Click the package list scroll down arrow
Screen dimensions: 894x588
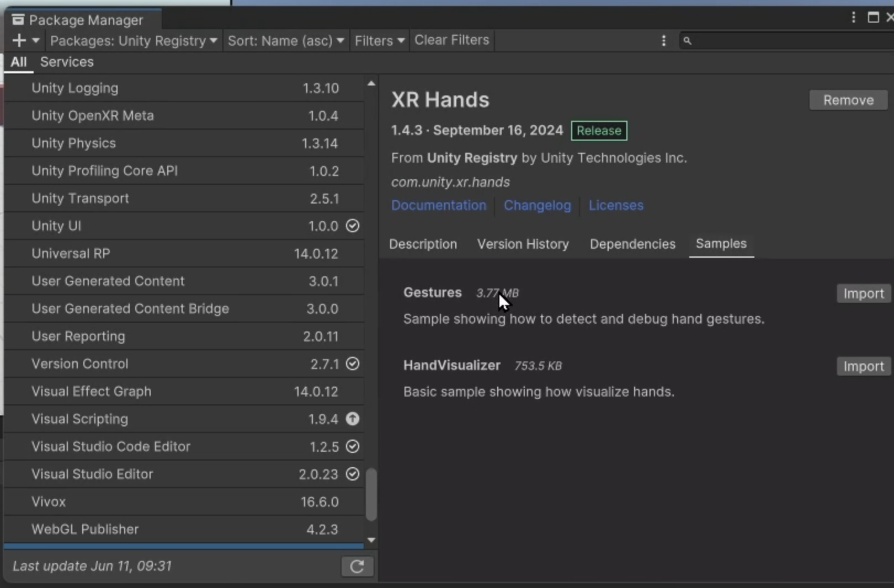(371, 540)
